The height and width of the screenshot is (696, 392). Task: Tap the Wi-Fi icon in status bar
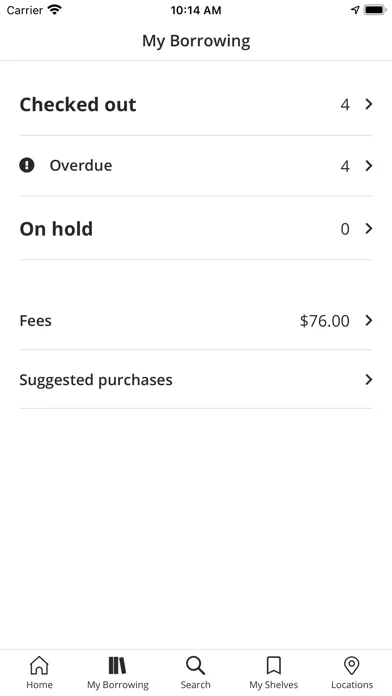55,10
